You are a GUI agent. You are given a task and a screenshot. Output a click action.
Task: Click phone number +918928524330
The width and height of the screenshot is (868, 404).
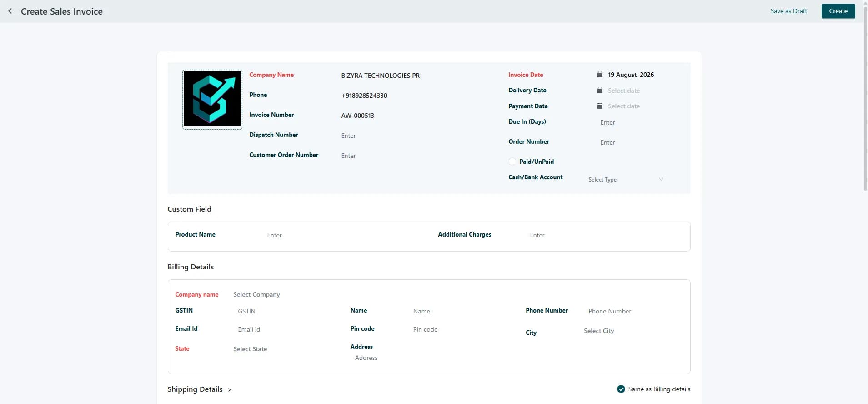tap(364, 96)
